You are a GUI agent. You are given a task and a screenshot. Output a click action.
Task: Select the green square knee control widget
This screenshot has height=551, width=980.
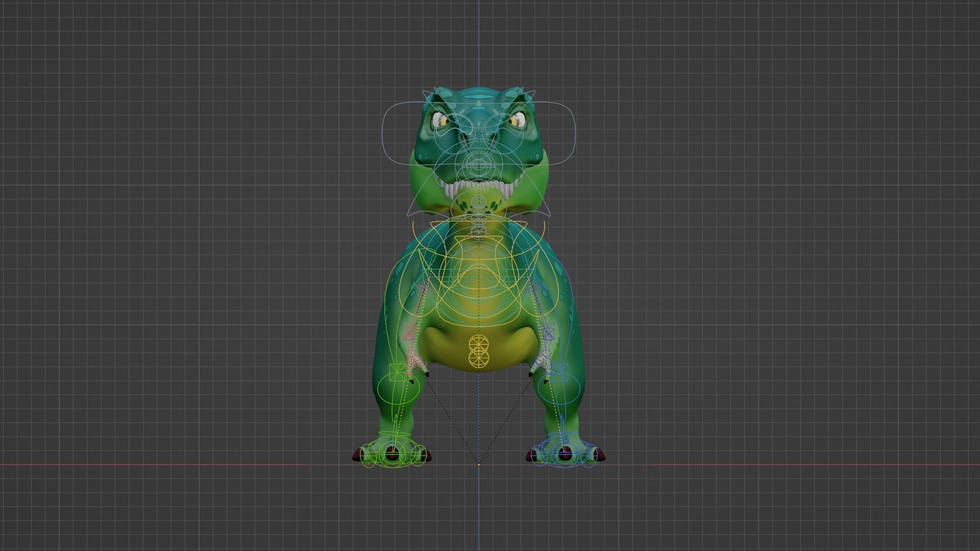tap(398, 373)
